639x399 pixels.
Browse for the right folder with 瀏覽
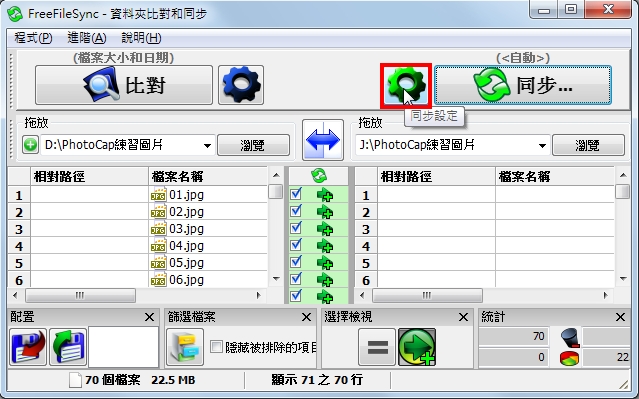[588, 145]
